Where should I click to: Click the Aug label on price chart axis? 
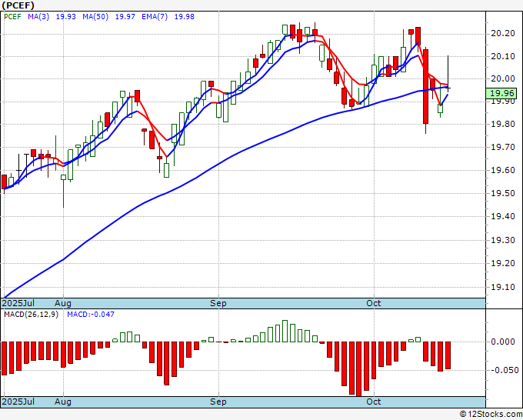pos(63,303)
